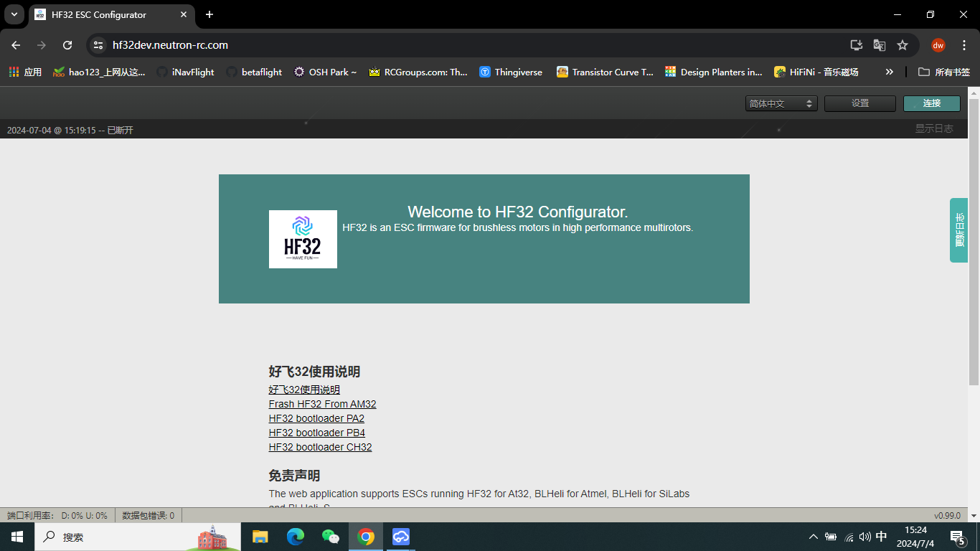Open the blue cloud app in taskbar
Viewport: 980px width, 551px height.
pos(400,537)
